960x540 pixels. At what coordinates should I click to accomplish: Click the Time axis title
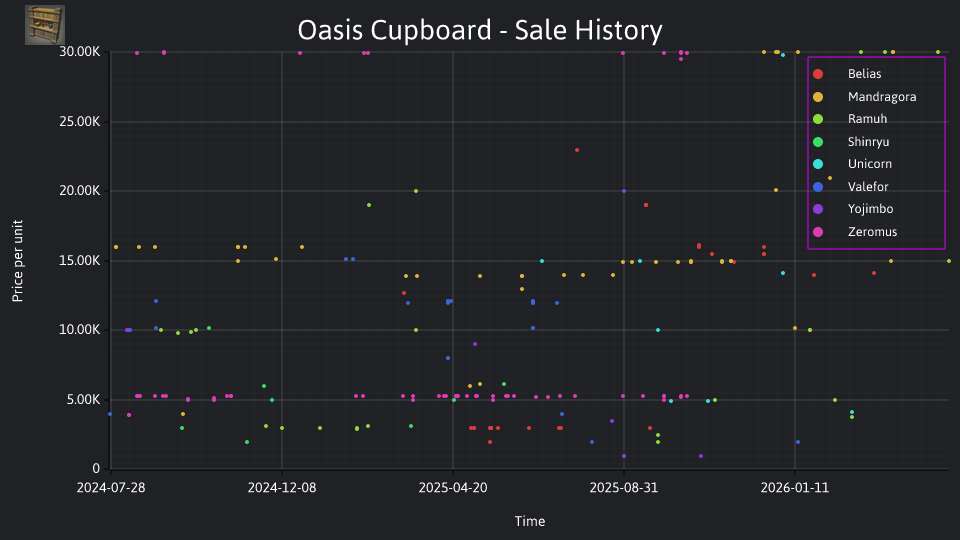[530, 521]
